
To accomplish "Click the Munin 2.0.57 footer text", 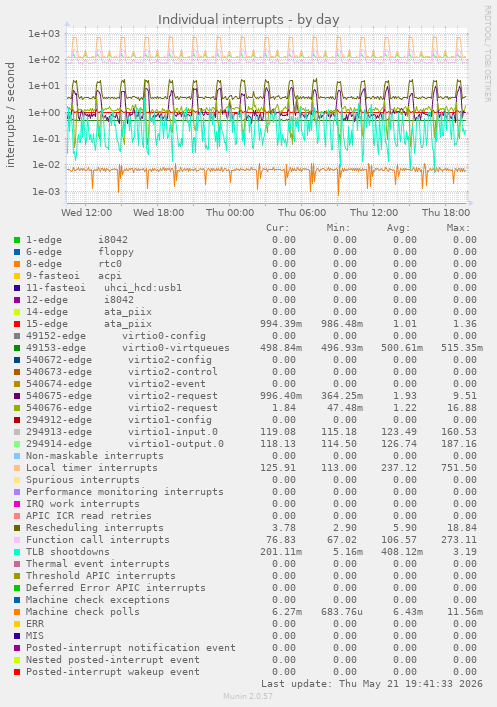I will click(248, 696).
